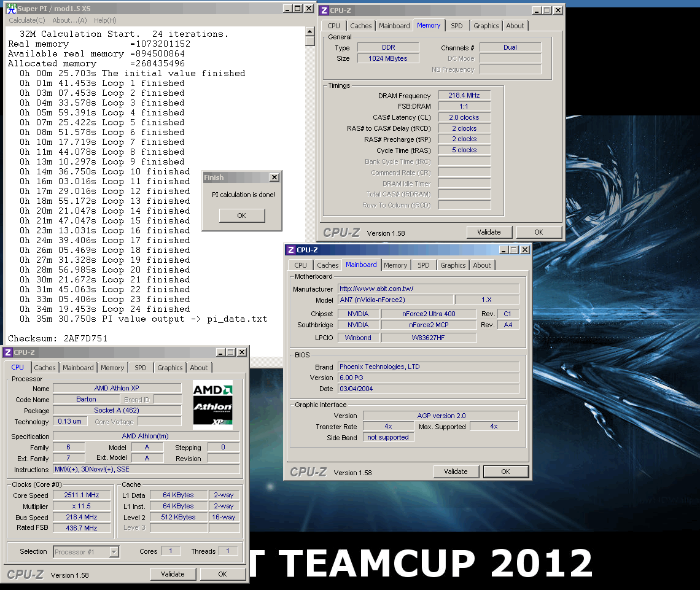Select CPU tab in Mainboard window

(300, 265)
